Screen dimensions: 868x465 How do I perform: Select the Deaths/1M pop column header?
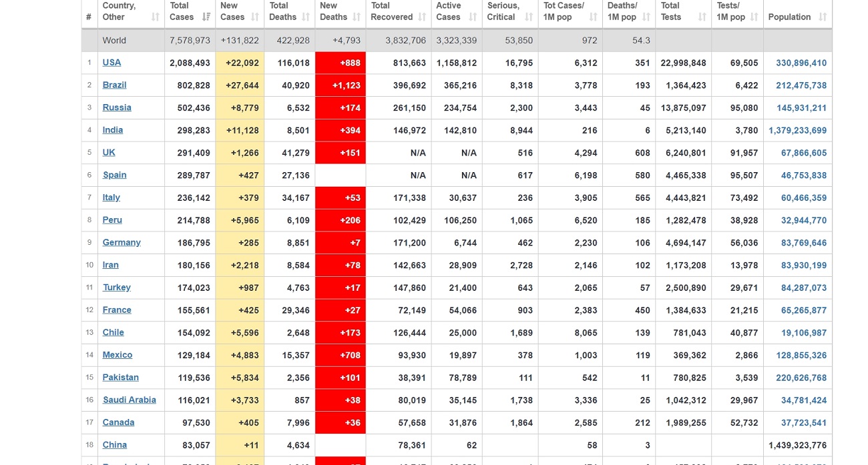[x=622, y=11]
